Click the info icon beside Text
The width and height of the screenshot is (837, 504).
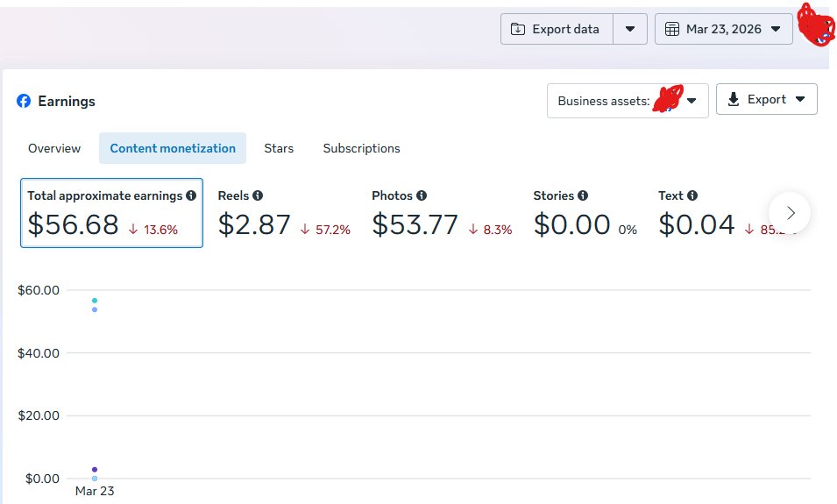coord(692,195)
